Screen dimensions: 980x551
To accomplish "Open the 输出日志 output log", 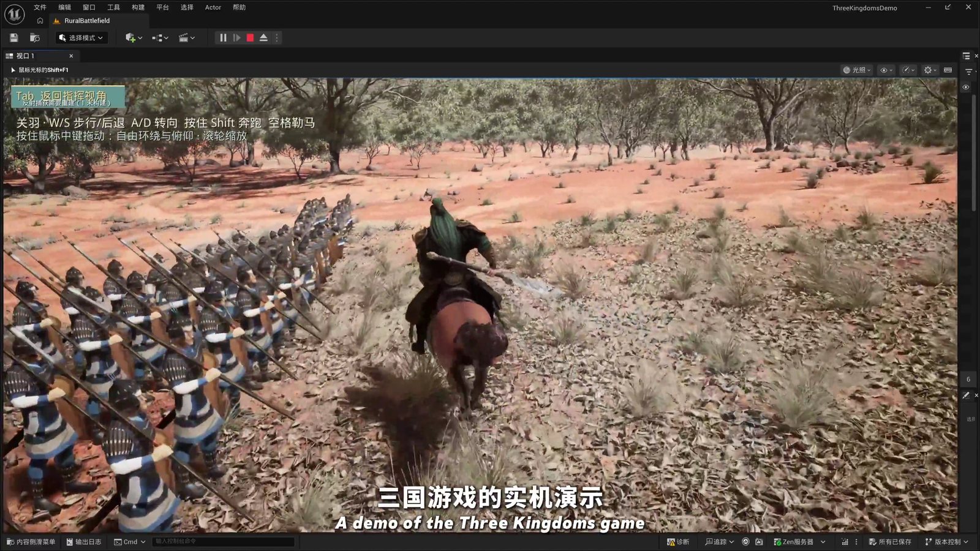I will tap(84, 542).
